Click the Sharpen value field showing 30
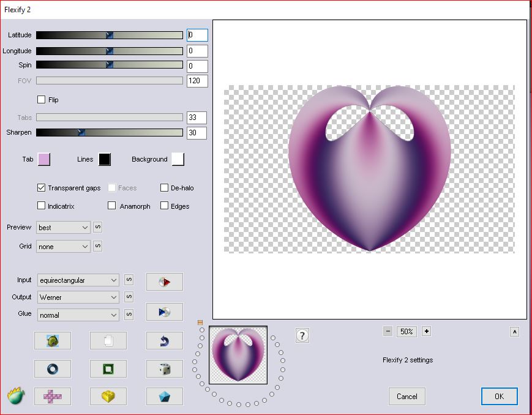The image size is (532, 415). (x=197, y=133)
